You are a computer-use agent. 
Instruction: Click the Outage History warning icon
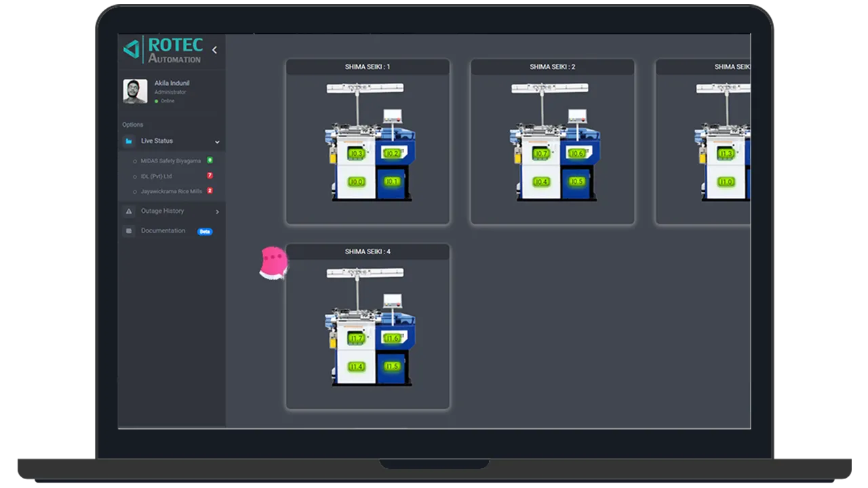tap(128, 211)
